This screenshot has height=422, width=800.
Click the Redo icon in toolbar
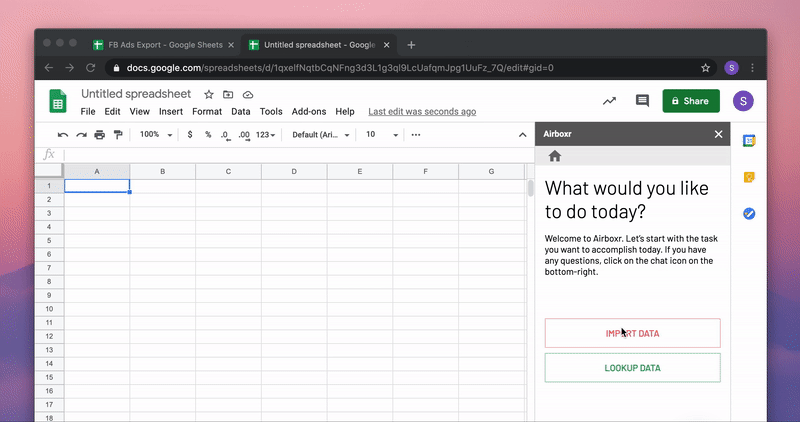coord(81,135)
